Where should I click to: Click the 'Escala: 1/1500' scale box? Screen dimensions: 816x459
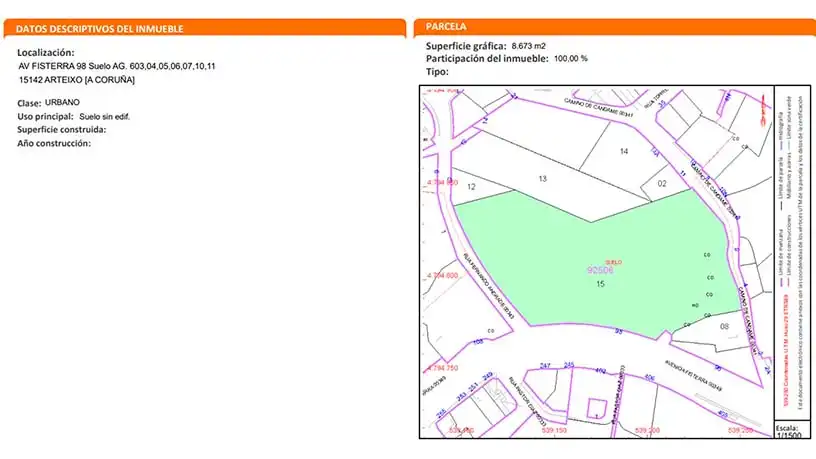[x=792, y=430]
